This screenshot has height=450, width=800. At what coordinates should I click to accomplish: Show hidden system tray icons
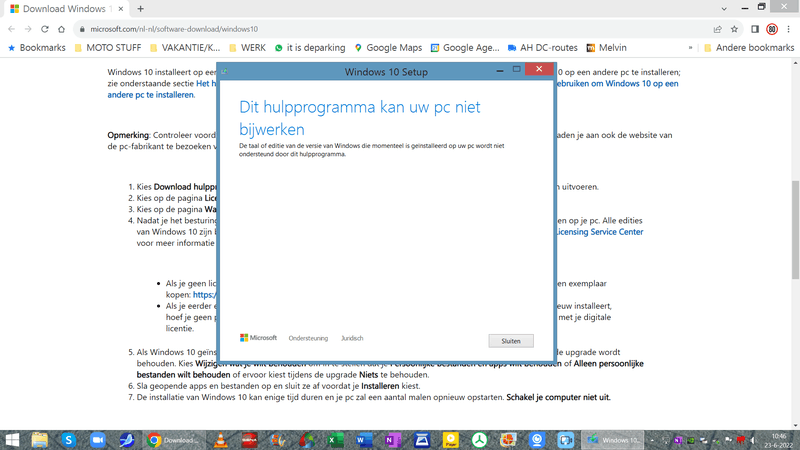click(652, 440)
